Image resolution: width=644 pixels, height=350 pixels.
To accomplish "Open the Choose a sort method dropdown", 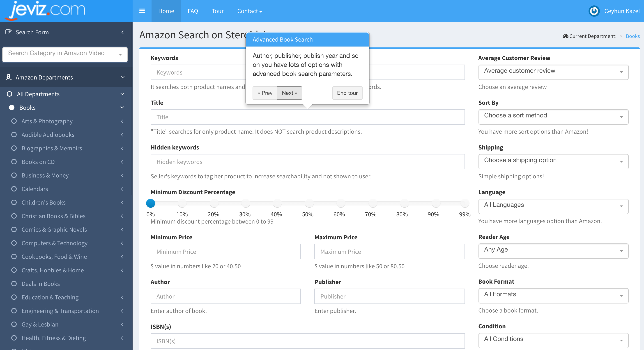I will coord(553,117).
